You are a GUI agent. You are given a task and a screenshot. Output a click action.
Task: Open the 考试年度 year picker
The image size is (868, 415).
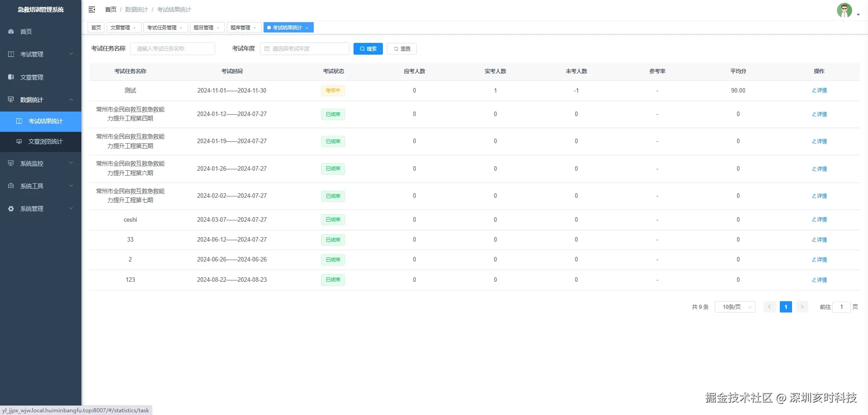305,49
